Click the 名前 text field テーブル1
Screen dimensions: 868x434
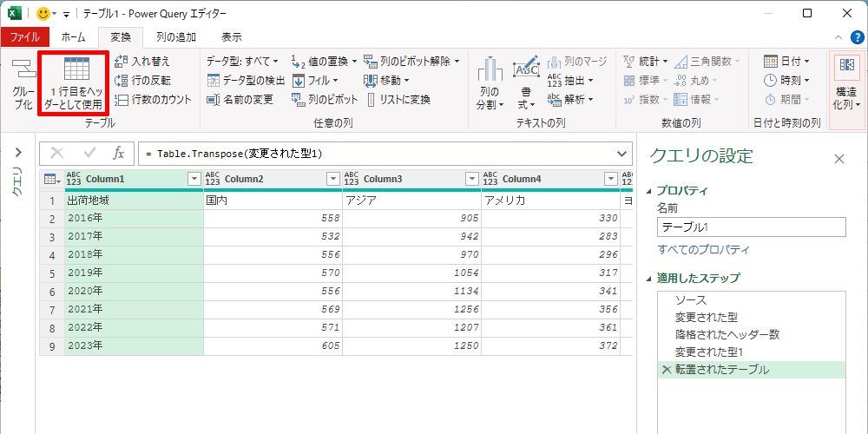(751, 227)
